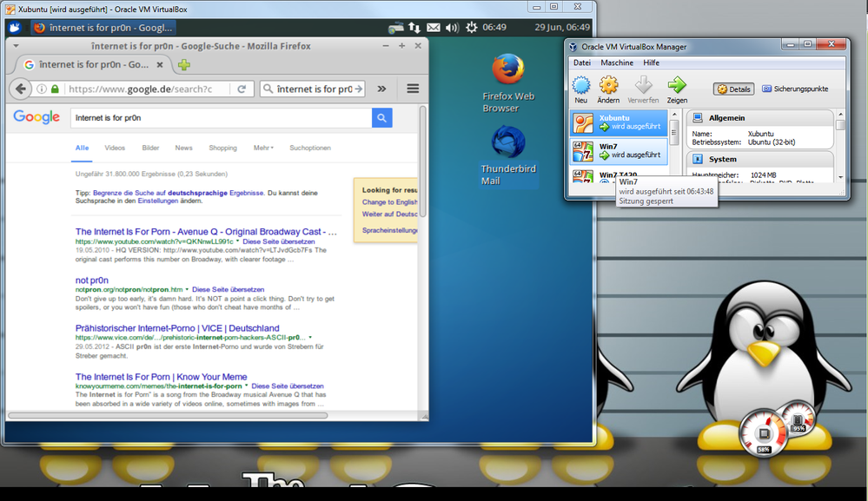
Task: Click the Einstellungen link in the tip
Action: [x=158, y=201]
